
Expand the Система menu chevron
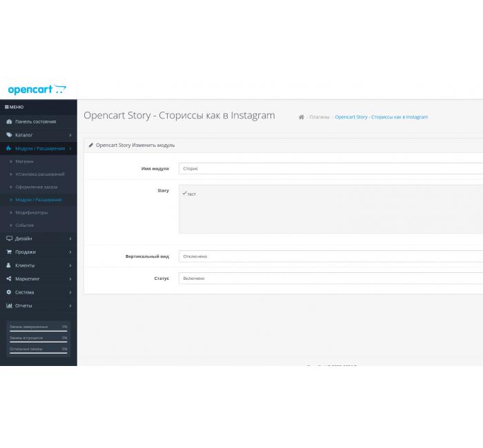(x=70, y=292)
